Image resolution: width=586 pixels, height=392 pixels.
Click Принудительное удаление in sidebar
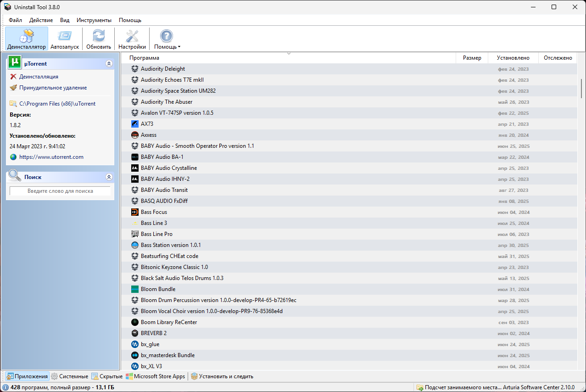pyautogui.click(x=53, y=88)
